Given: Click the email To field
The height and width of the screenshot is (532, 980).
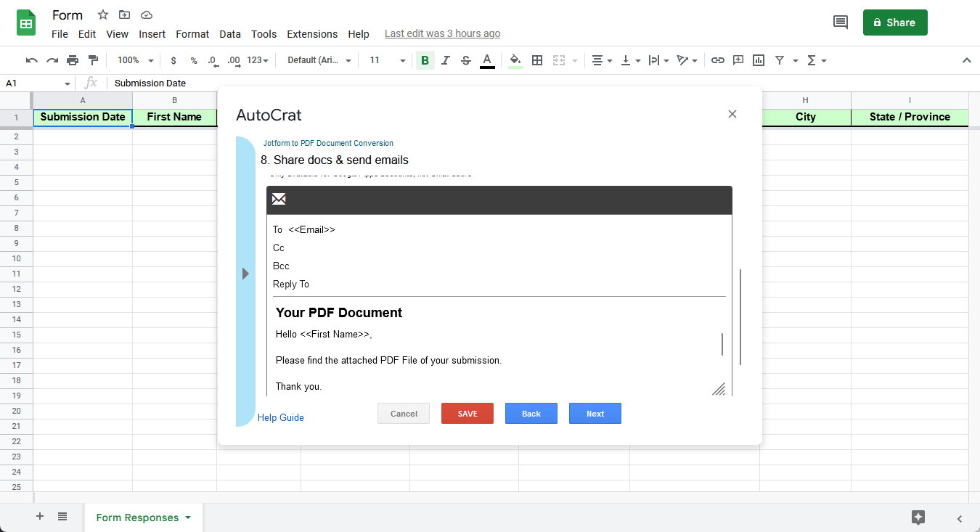Looking at the screenshot, I should pyautogui.click(x=499, y=229).
